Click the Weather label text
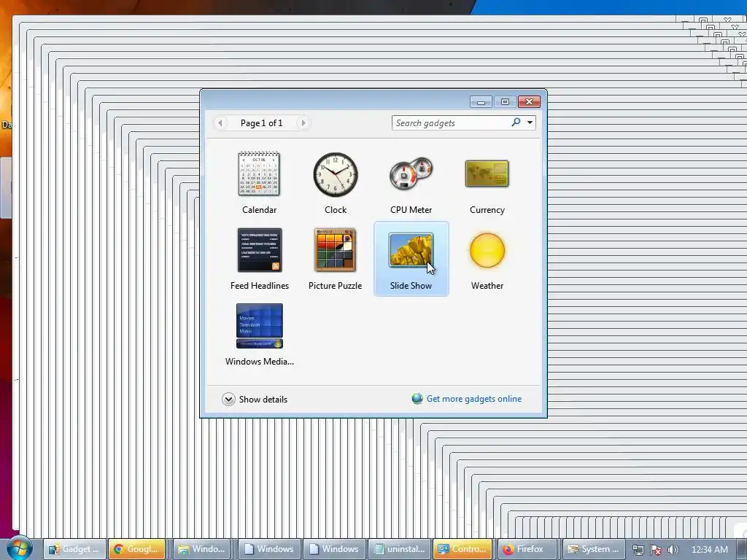This screenshot has height=560, width=747. click(487, 286)
